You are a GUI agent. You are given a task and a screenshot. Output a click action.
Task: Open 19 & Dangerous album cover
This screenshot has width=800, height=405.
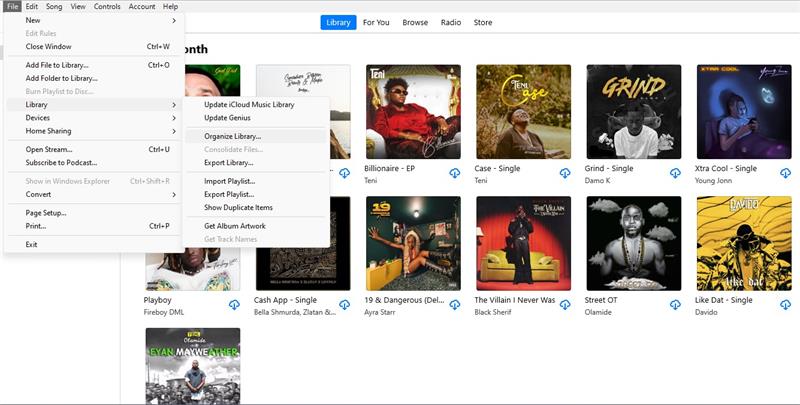point(413,243)
